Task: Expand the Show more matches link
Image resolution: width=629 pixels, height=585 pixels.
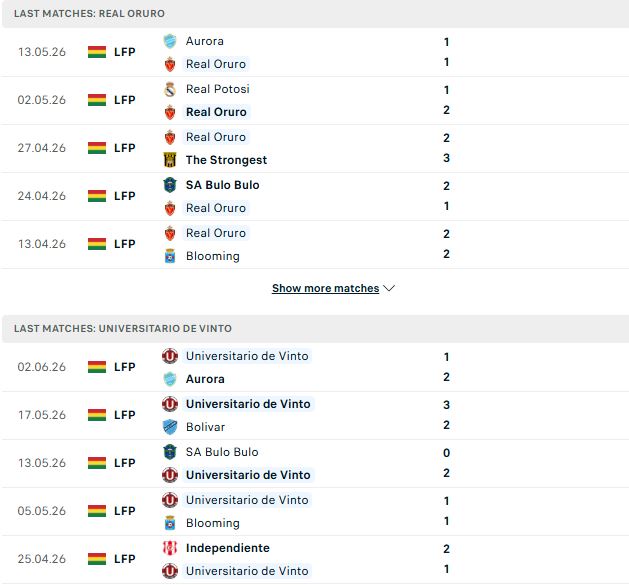Action: (325, 288)
